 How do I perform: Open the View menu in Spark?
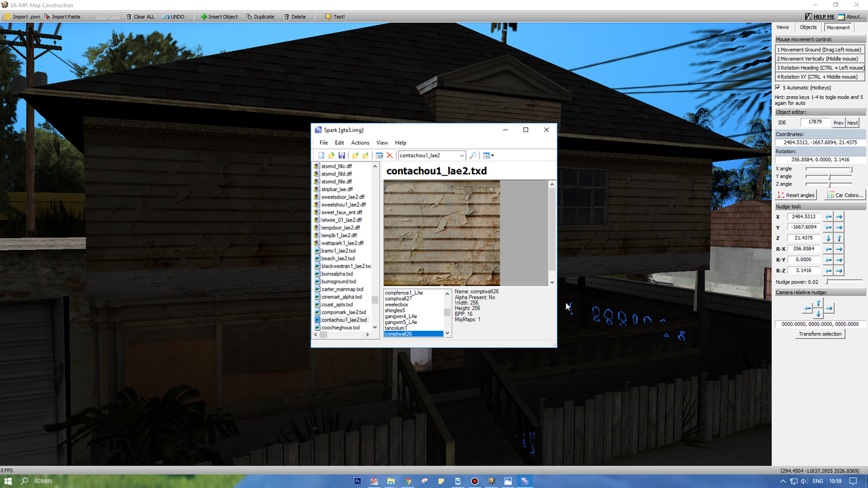tap(382, 143)
